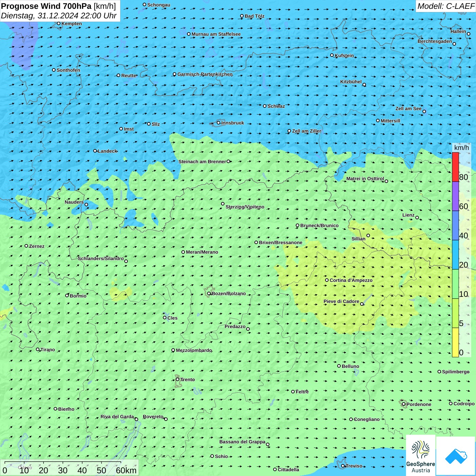Click the GeoSphere Austria logo
This screenshot has height=476, width=476.
(421, 456)
